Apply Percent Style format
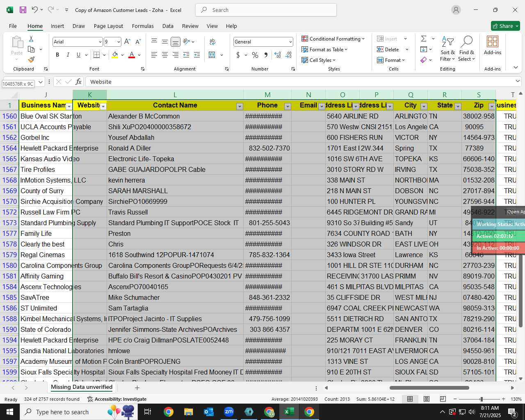The image size is (525, 420). coord(255,55)
